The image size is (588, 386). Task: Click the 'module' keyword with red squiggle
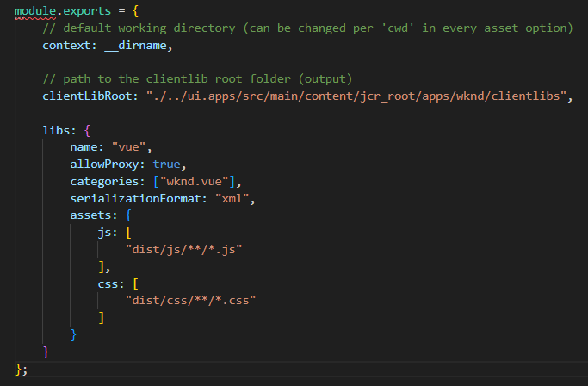click(35, 11)
